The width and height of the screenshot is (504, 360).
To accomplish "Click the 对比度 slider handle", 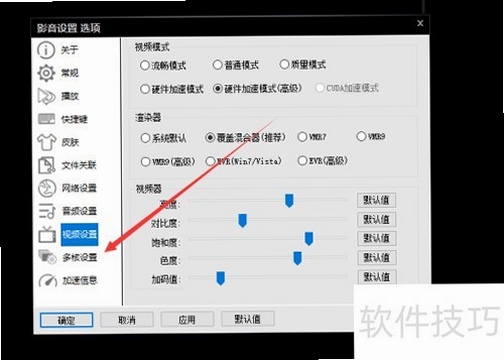I will tap(243, 220).
